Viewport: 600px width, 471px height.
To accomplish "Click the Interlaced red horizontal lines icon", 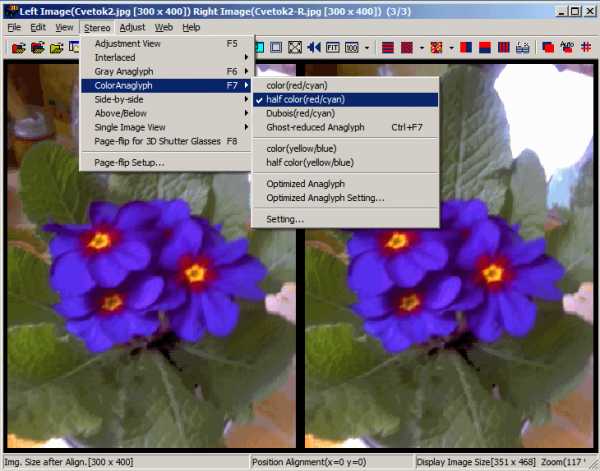I will coord(388,47).
